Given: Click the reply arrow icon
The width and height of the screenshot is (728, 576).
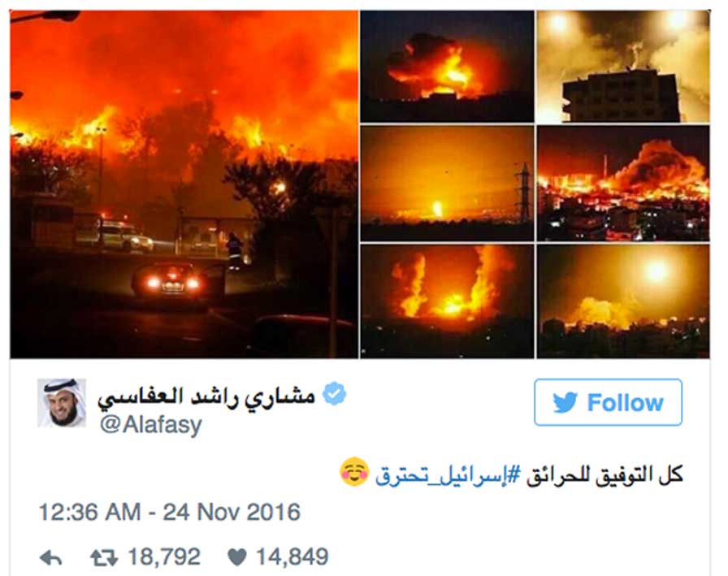Looking at the screenshot, I should pyautogui.click(x=51, y=557).
